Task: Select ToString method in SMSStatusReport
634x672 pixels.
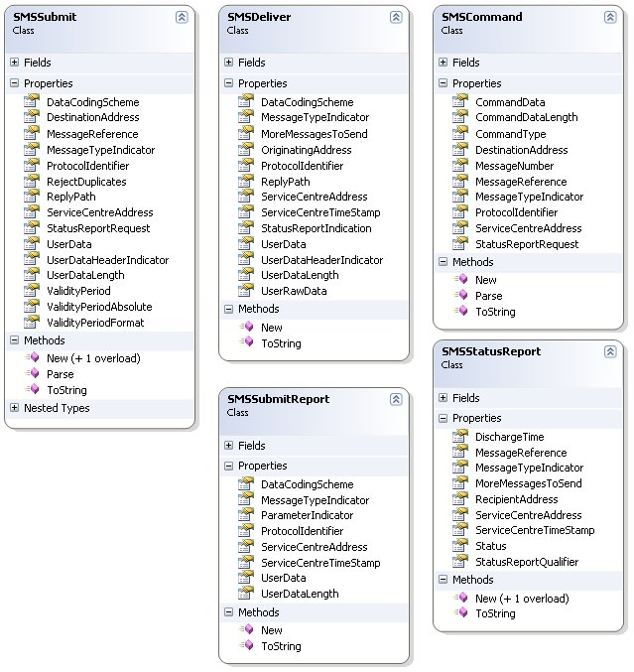Action: 495,613
